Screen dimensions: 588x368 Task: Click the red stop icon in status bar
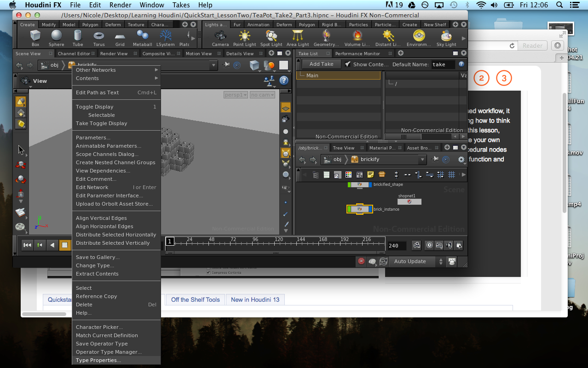[362, 261]
